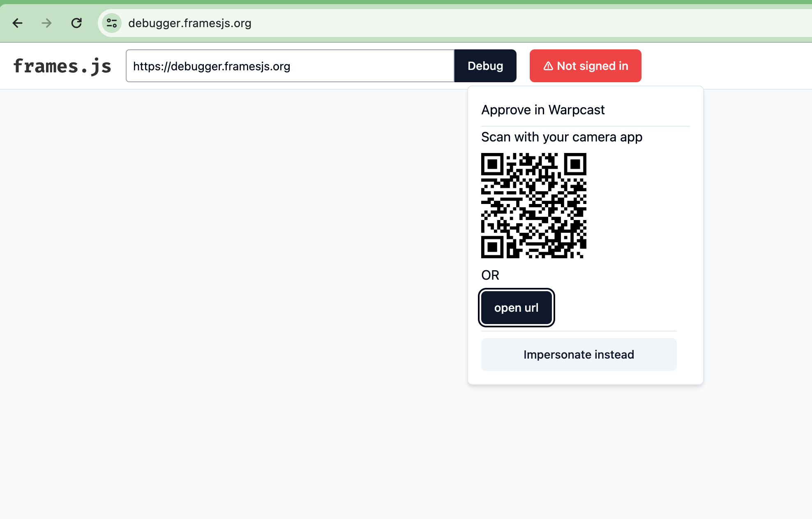The width and height of the screenshot is (812, 519).
Task: Click the frames.js logo icon
Action: click(x=62, y=66)
